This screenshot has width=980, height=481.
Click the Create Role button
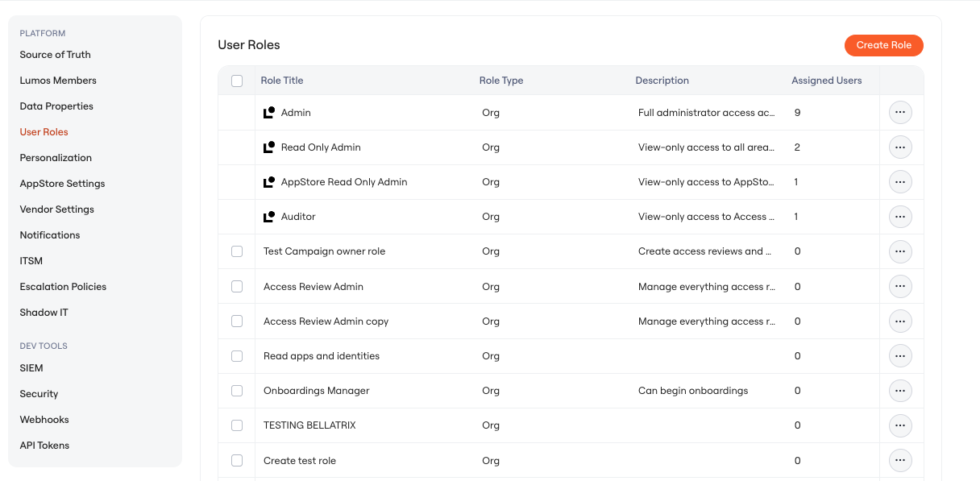coord(884,45)
